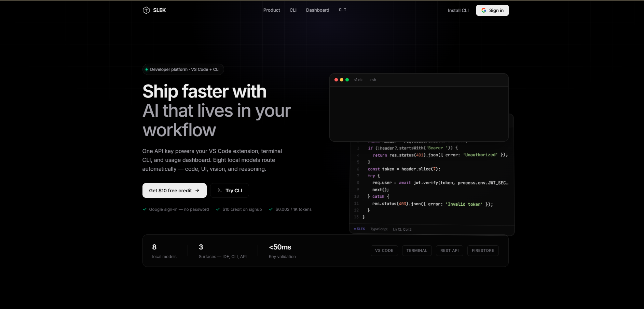The image size is (644, 309).
Task: Open the monospace CLI nav item after Dashboard
Action: [x=342, y=10]
